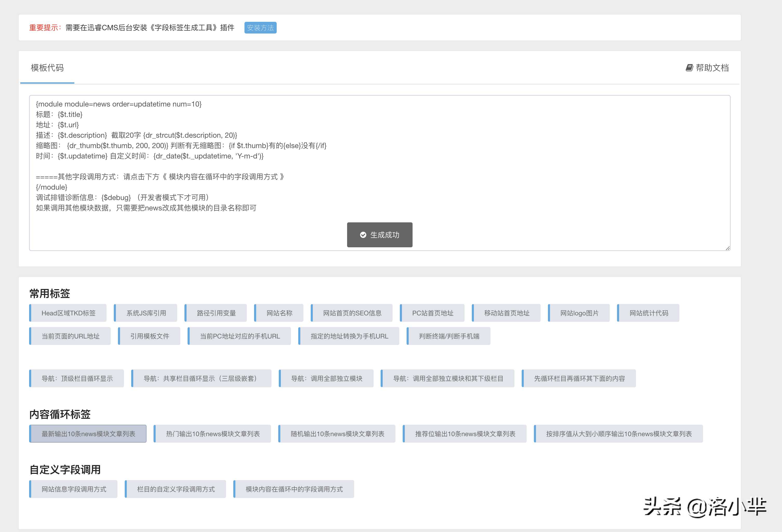Open 网站信息字段调用方式 tag

(73, 489)
